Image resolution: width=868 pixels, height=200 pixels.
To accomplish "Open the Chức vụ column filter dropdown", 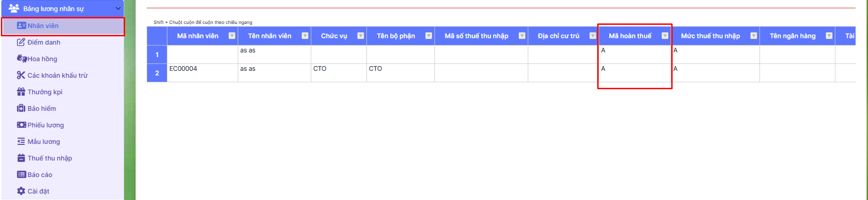I will (x=360, y=36).
